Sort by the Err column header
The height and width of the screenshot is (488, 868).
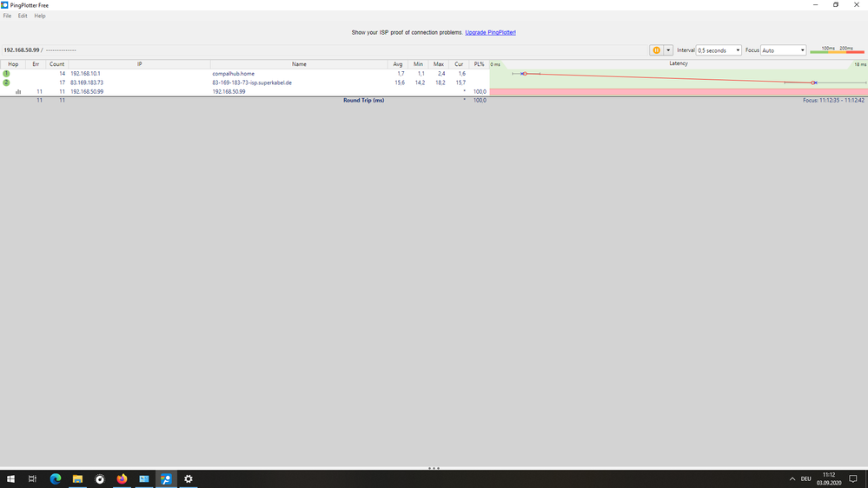(36, 64)
